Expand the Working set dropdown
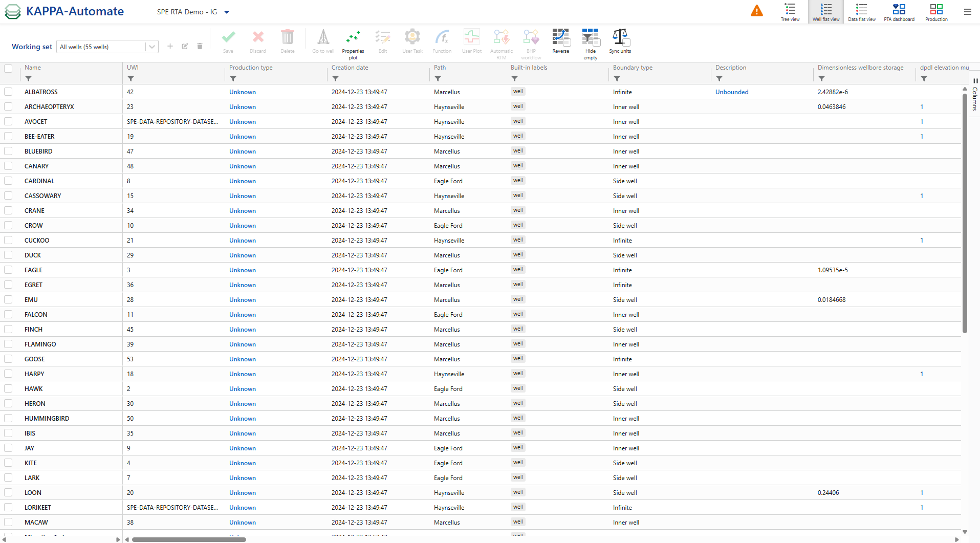 pyautogui.click(x=151, y=47)
